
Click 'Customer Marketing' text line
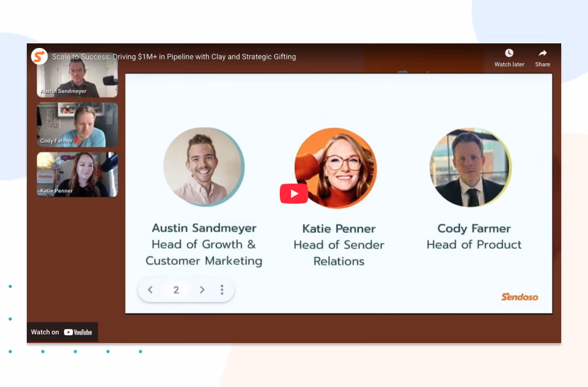204,261
